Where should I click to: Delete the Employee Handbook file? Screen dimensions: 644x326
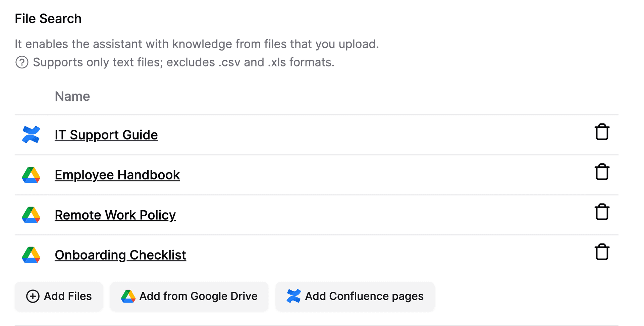click(602, 172)
